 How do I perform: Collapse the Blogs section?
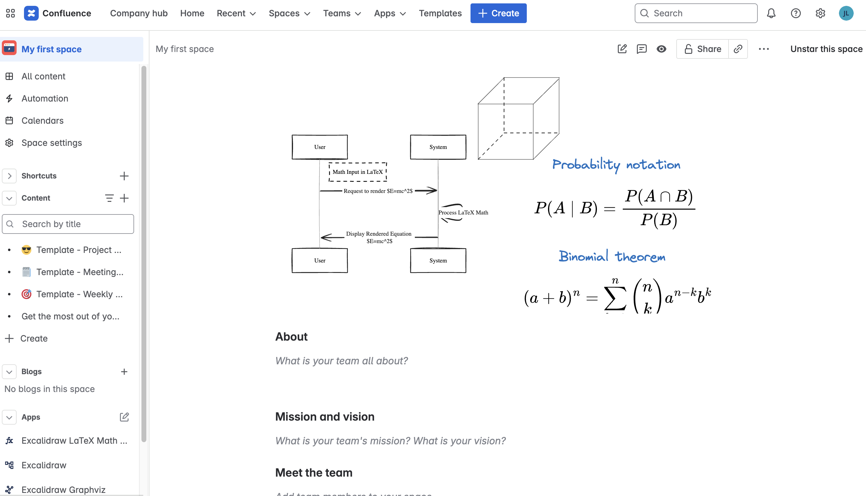coord(9,372)
